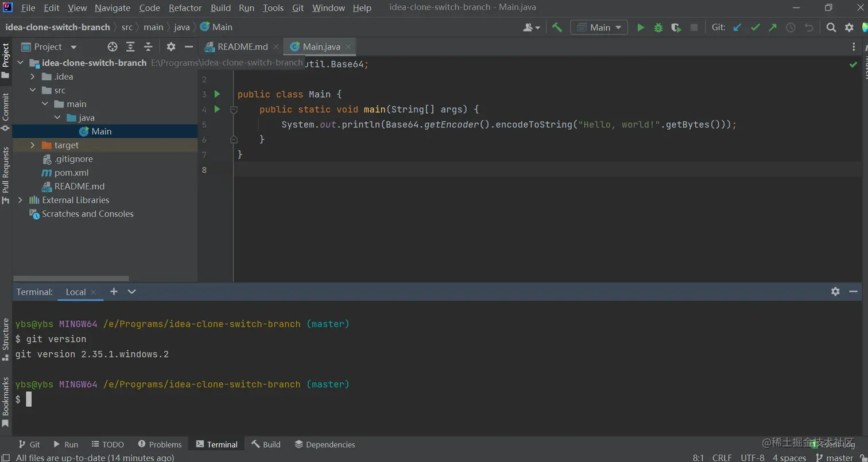The width and height of the screenshot is (868, 462).
Task: Click Expand All icon in Project panel
Action: point(130,47)
